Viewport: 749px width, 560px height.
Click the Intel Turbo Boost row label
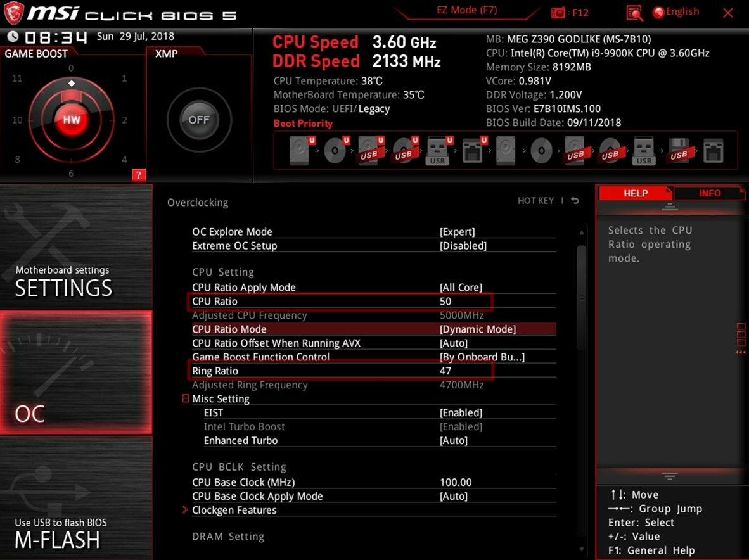tap(244, 426)
